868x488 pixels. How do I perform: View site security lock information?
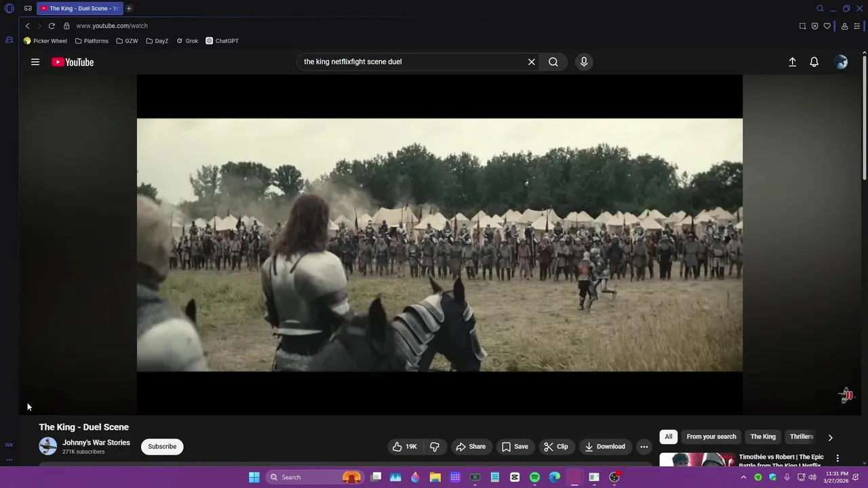click(66, 26)
